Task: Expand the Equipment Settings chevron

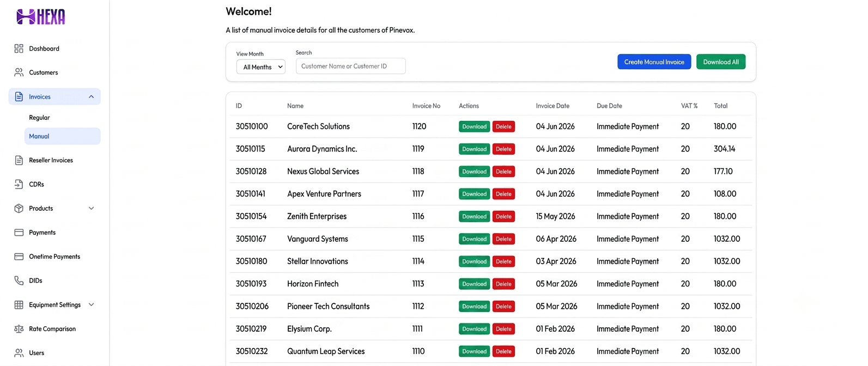Action: point(91,304)
